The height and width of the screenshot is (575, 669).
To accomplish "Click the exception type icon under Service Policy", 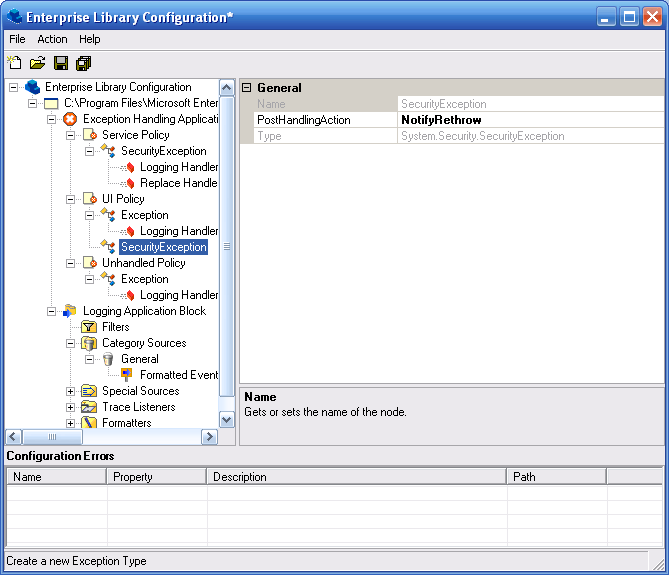I will click(108, 151).
